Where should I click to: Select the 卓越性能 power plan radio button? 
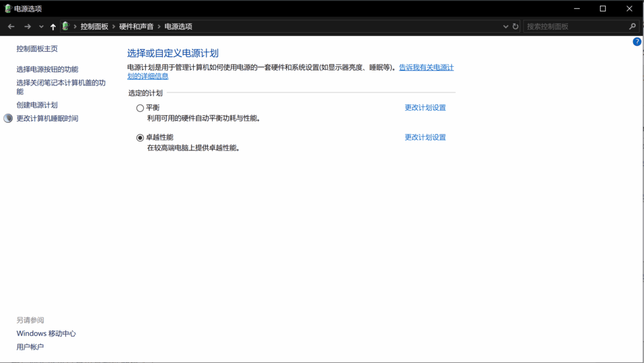140,138
